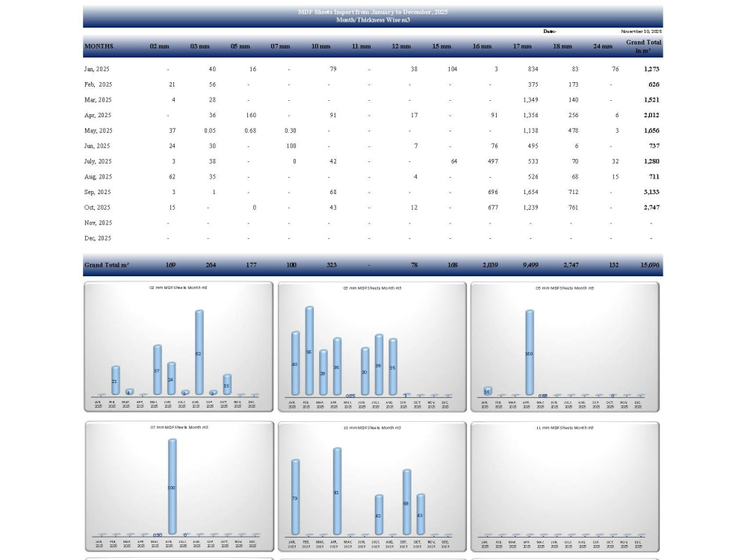Click March's 17 mm value '1,349'
Image resolution: width=747 pixels, height=560 pixels.
pyautogui.click(x=530, y=100)
